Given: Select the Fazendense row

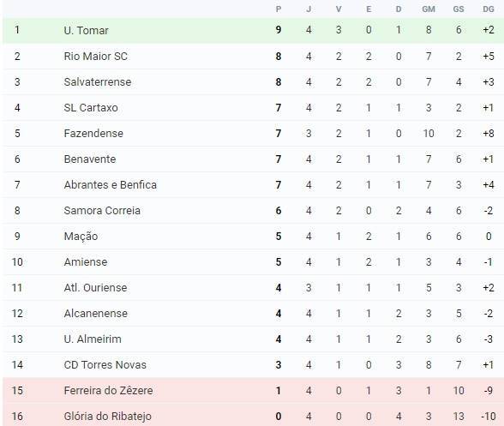Looking at the screenshot, I should point(254,134).
